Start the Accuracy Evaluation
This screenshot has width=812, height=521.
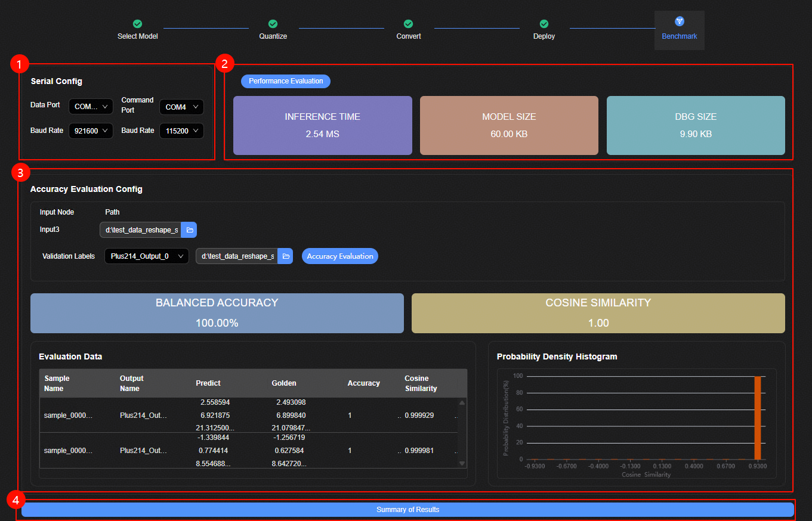[340, 256]
